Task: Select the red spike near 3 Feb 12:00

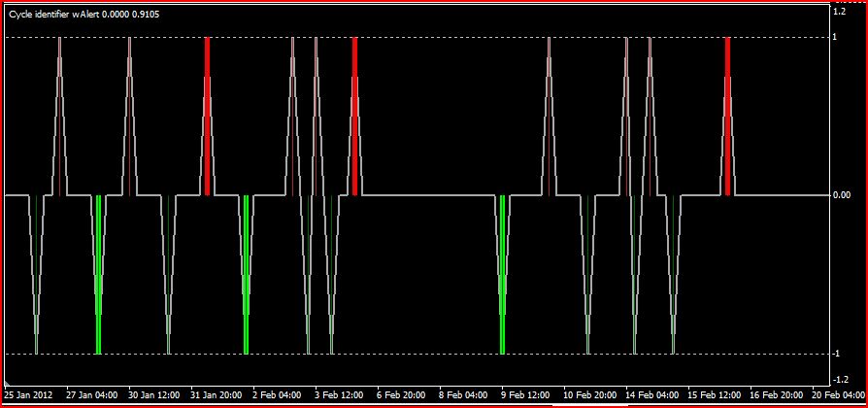Action: [x=354, y=117]
